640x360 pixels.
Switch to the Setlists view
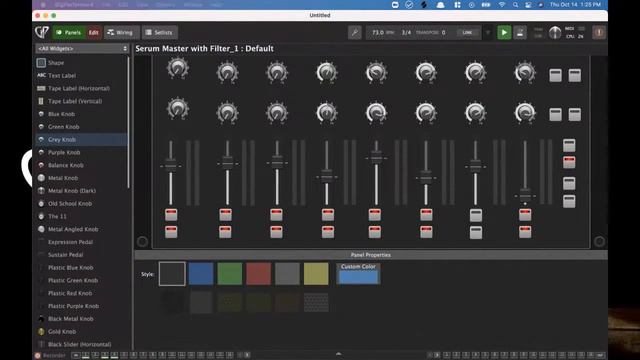tap(160, 32)
